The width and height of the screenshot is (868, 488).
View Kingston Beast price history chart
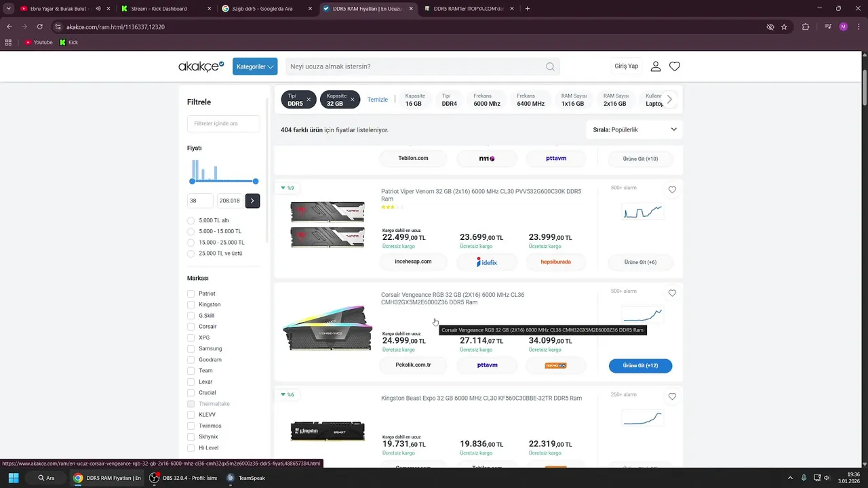click(x=642, y=418)
